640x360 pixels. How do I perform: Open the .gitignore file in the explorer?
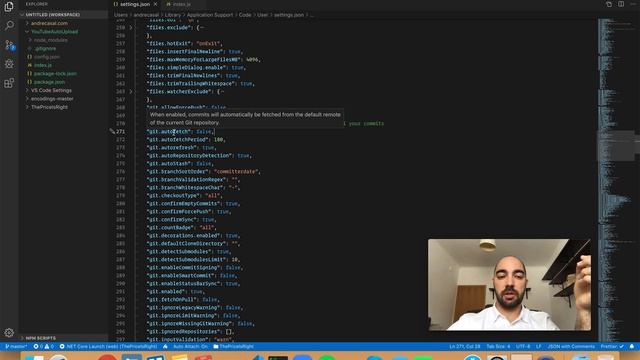click(x=45, y=49)
